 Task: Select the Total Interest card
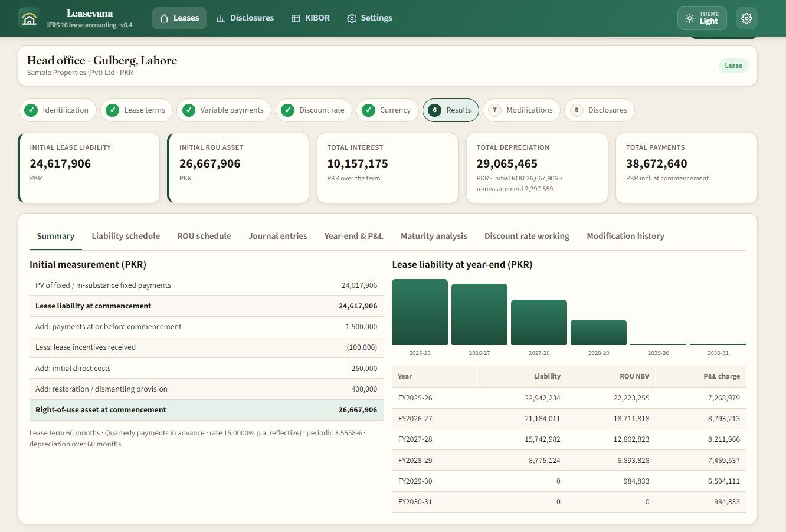388,168
